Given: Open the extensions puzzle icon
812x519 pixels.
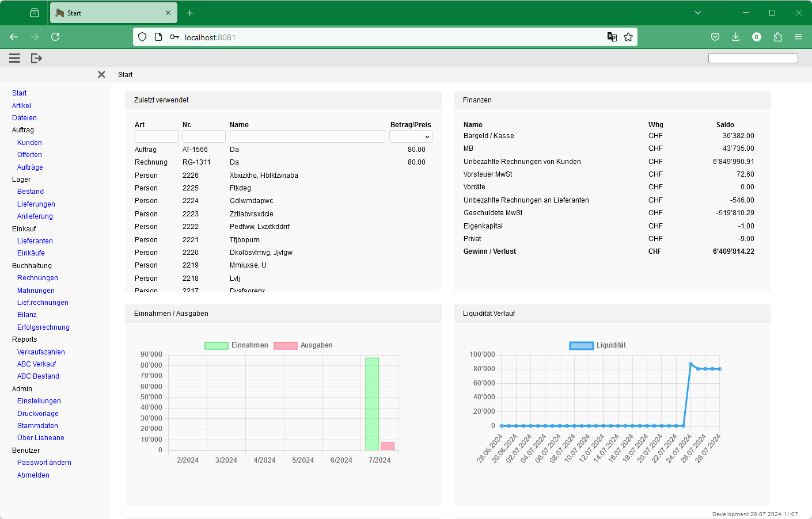Looking at the screenshot, I should 777,37.
